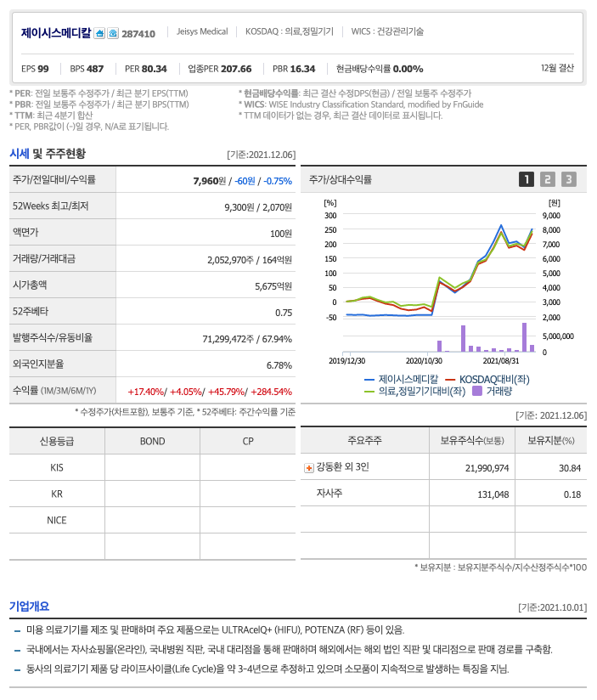Click the telephone contact icon beside 제이시스메디칼

click(113, 33)
